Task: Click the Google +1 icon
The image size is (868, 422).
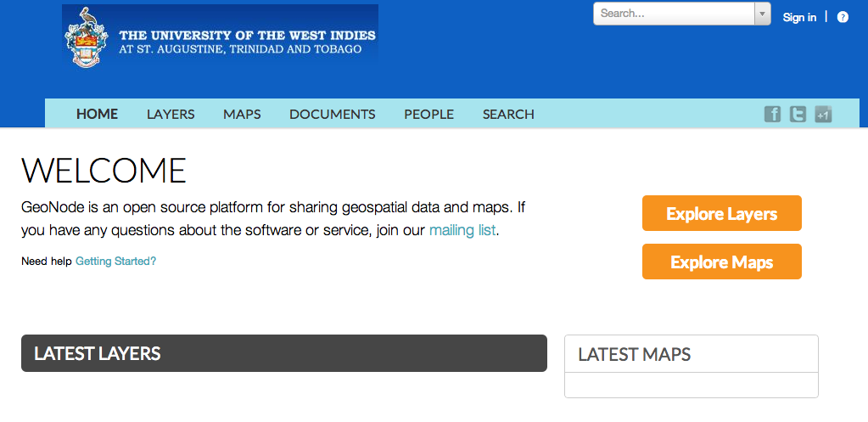Action: click(x=823, y=114)
